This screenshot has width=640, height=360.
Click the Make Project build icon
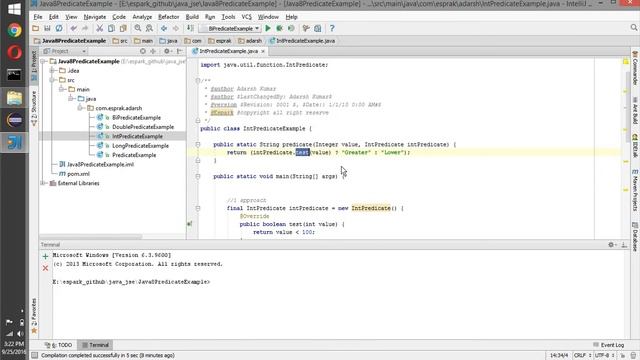point(190,28)
